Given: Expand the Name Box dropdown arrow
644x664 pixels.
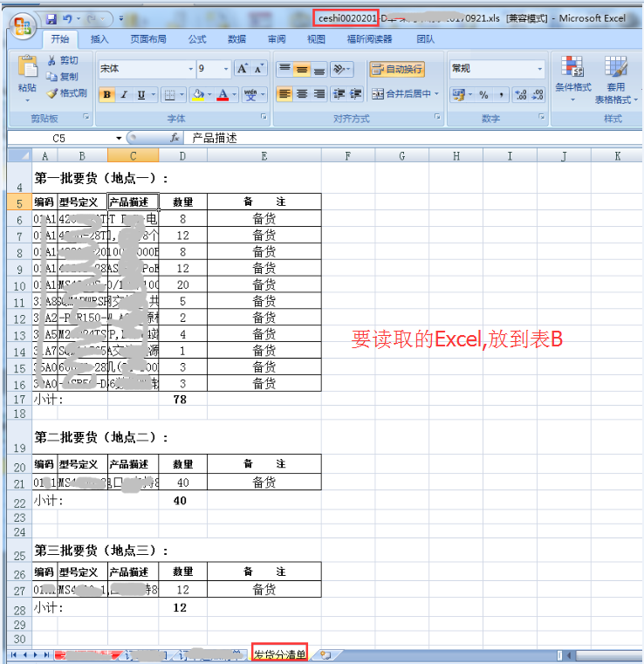Looking at the screenshot, I should coord(119,138).
